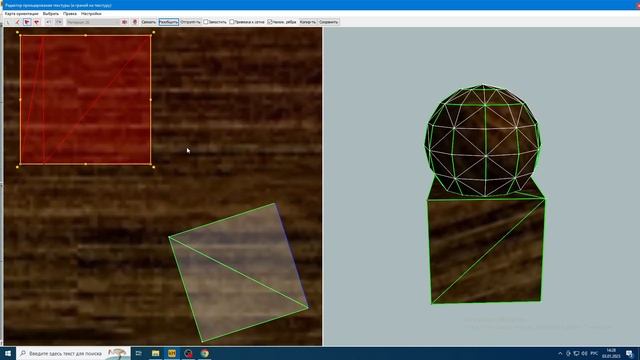Select the green-outlined rotated UV quad
This screenshot has width=640, height=360.
coord(239,273)
